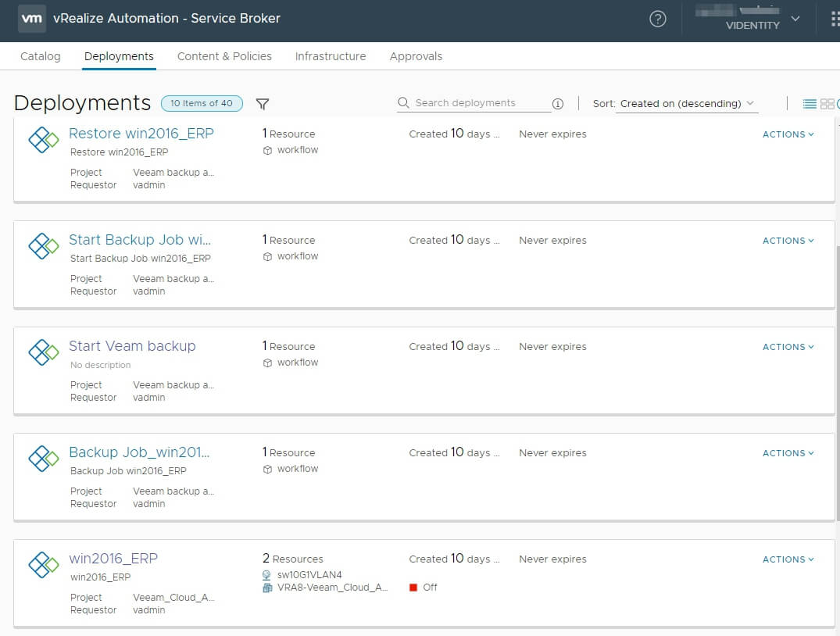Screen dimensions: 840x636
Task: Click the VM icon beside VRA8-Veeam_Cloud_A...
Action: tap(270, 588)
